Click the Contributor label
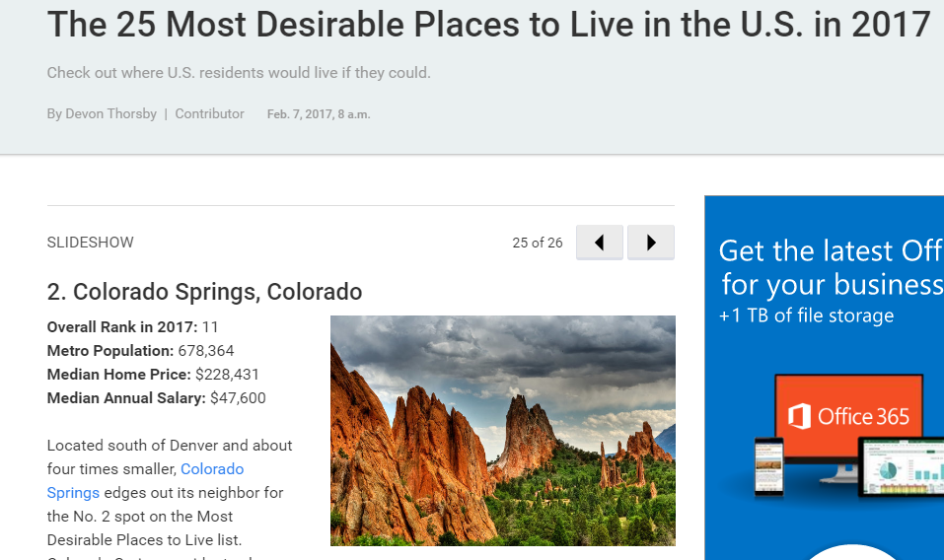 pyautogui.click(x=209, y=113)
